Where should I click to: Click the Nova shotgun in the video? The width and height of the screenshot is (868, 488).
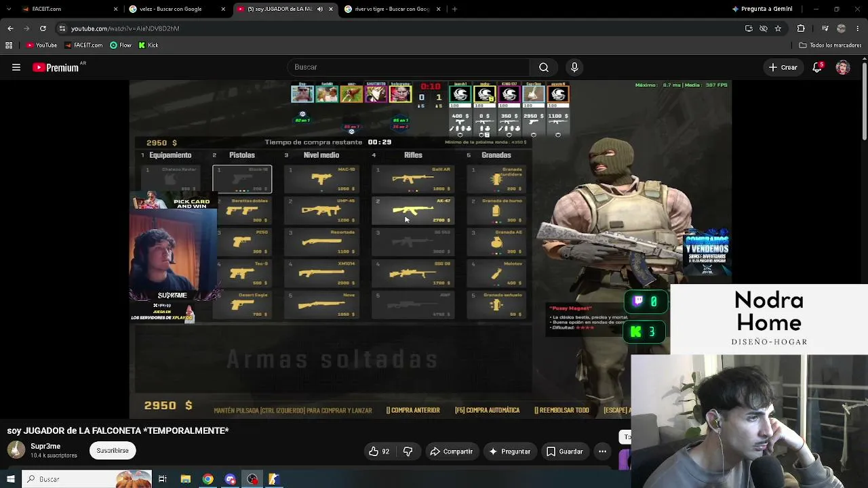[x=321, y=304]
